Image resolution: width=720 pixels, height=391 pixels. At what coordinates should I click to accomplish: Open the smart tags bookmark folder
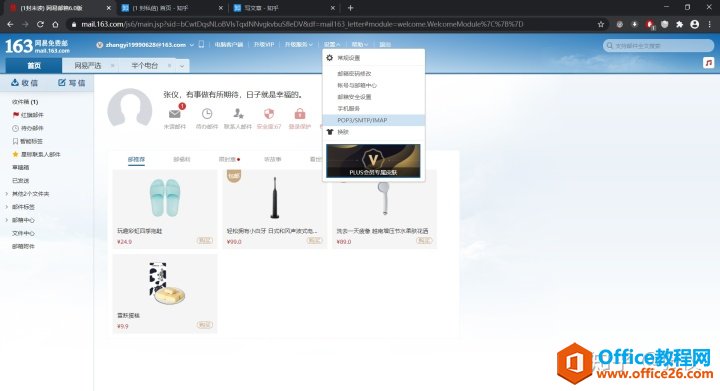tap(28, 141)
